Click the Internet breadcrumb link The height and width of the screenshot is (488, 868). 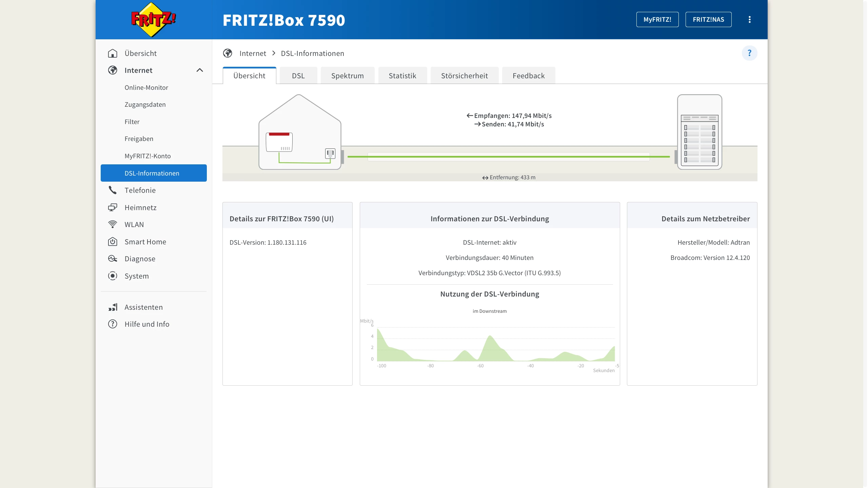pos(253,53)
